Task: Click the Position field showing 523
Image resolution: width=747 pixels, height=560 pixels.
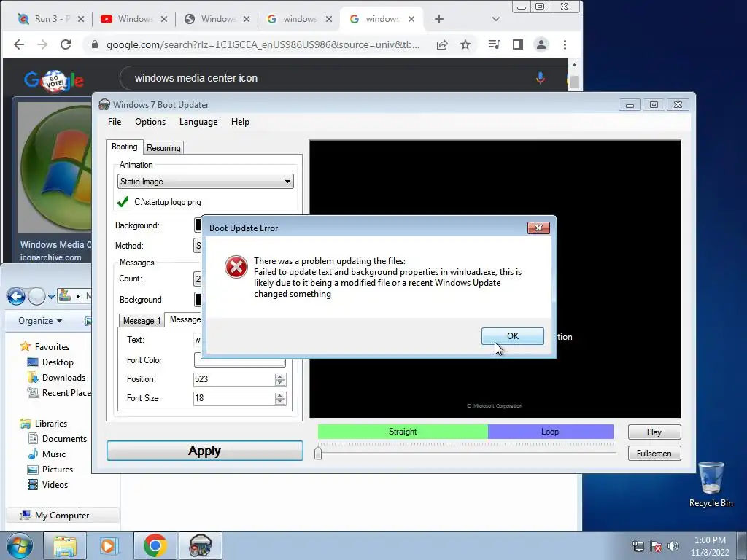Action: [x=234, y=379]
